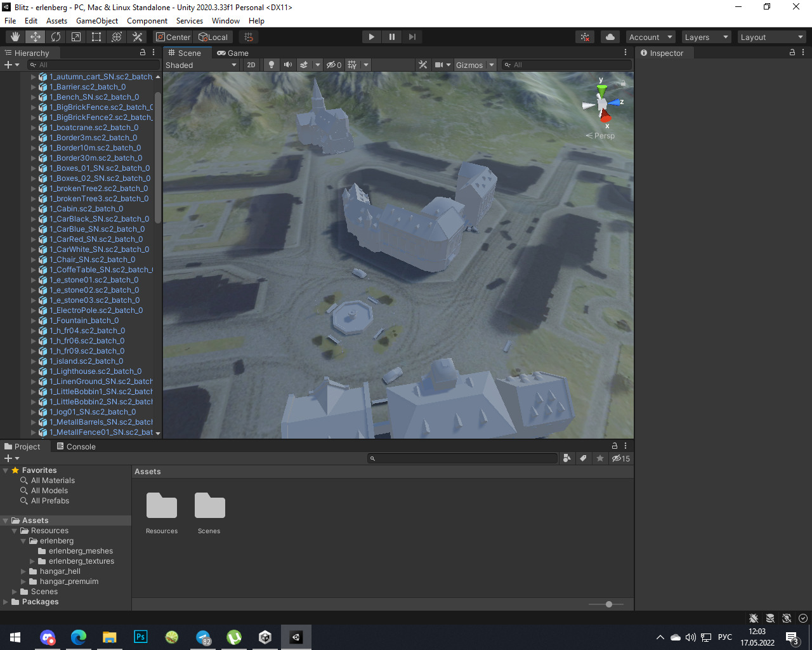Click the Gizmos button
This screenshot has height=650, width=812.
click(x=469, y=65)
